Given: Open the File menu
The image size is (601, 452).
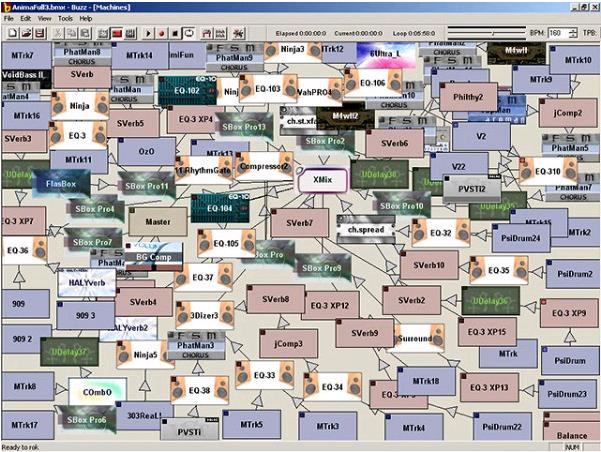Looking at the screenshot, I should (x=9, y=18).
